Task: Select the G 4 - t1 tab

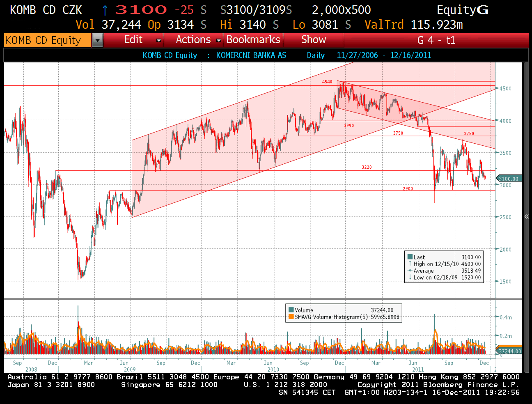Action: pyautogui.click(x=436, y=40)
